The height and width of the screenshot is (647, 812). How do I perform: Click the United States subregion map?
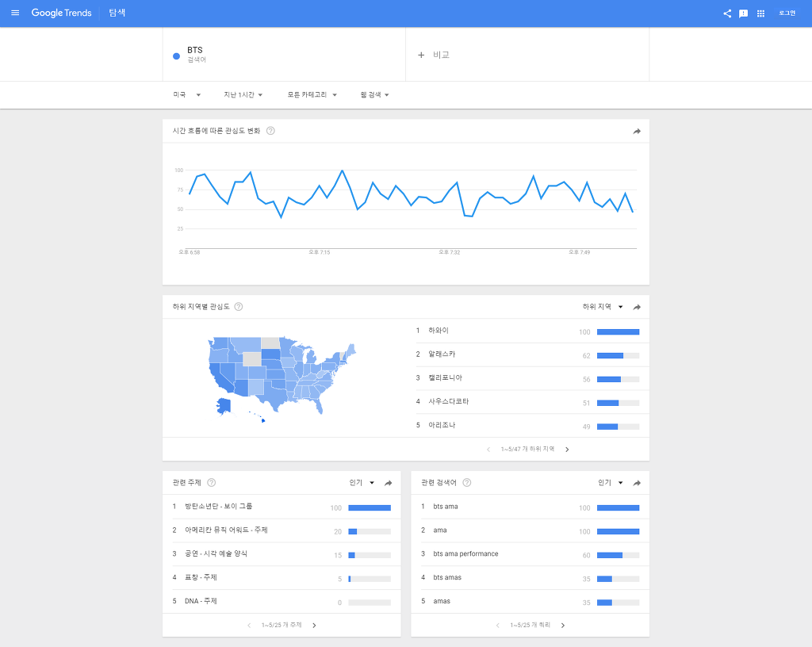point(282,380)
